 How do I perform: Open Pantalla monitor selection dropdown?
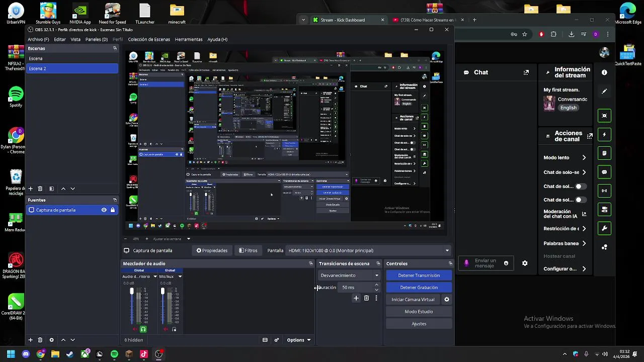(368, 250)
